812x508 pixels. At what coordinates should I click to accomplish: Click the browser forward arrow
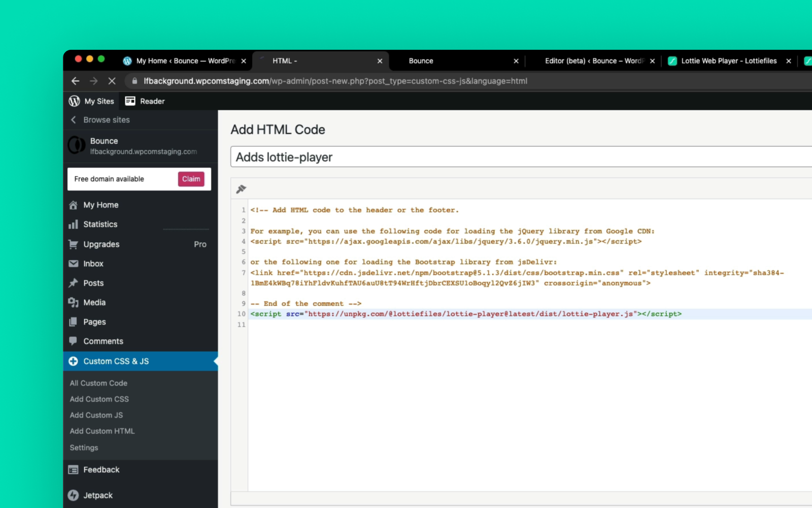coord(94,81)
